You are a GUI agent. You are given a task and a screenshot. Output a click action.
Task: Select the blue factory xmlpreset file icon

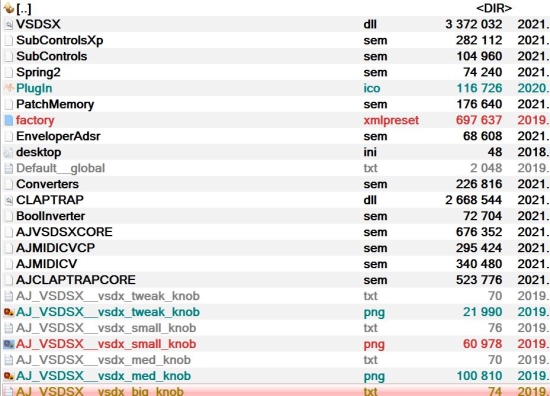coord(9,120)
